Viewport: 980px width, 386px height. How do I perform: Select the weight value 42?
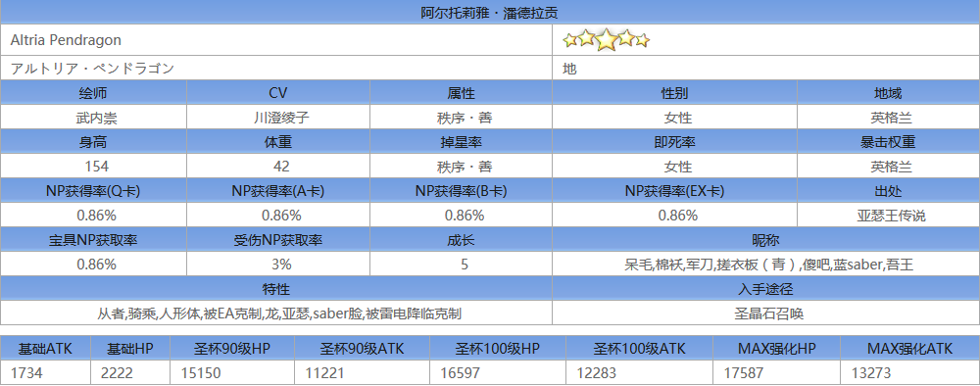[281, 167]
